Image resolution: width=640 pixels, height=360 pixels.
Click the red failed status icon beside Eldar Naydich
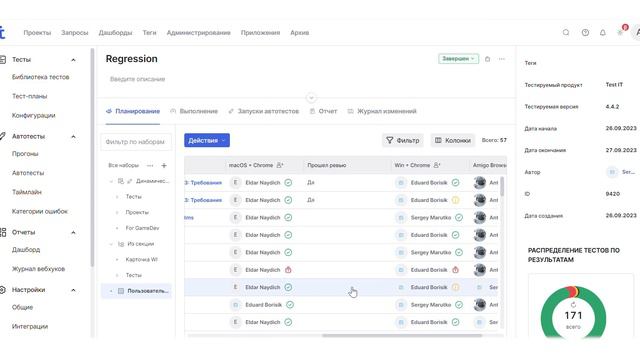click(x=288, y=270)
